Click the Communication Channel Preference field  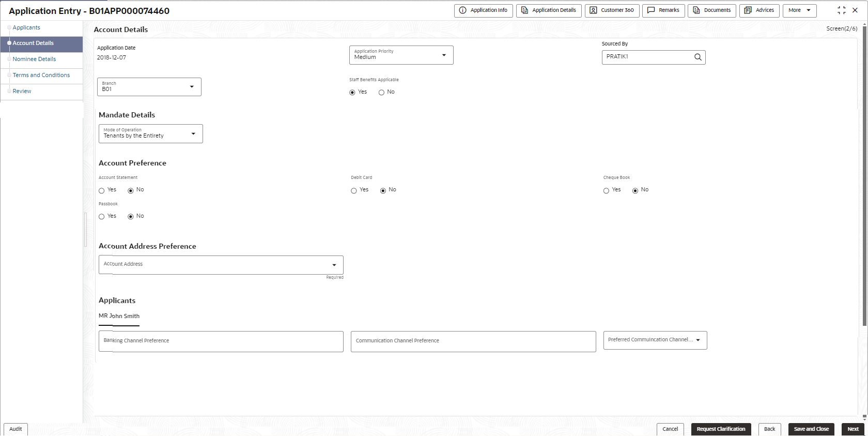(x=473, y=341)
